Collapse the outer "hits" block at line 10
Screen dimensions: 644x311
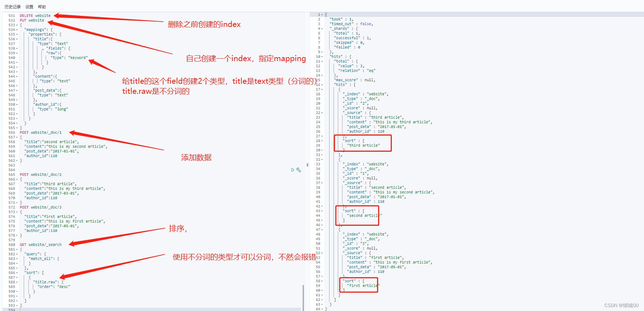click(322, 57)
